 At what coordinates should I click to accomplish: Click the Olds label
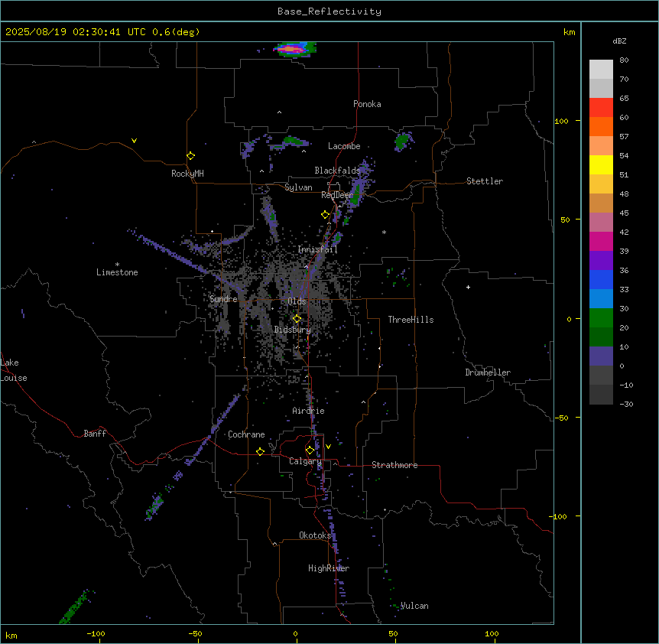[297, 301]
